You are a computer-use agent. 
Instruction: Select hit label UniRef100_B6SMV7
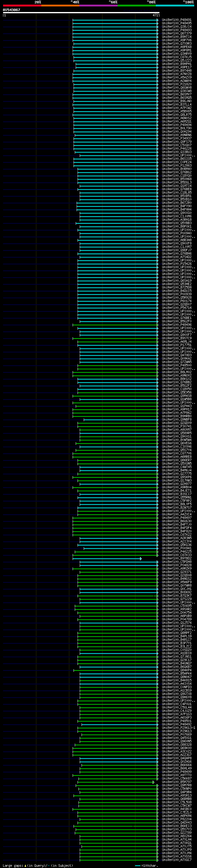click(x=177, y=94)
